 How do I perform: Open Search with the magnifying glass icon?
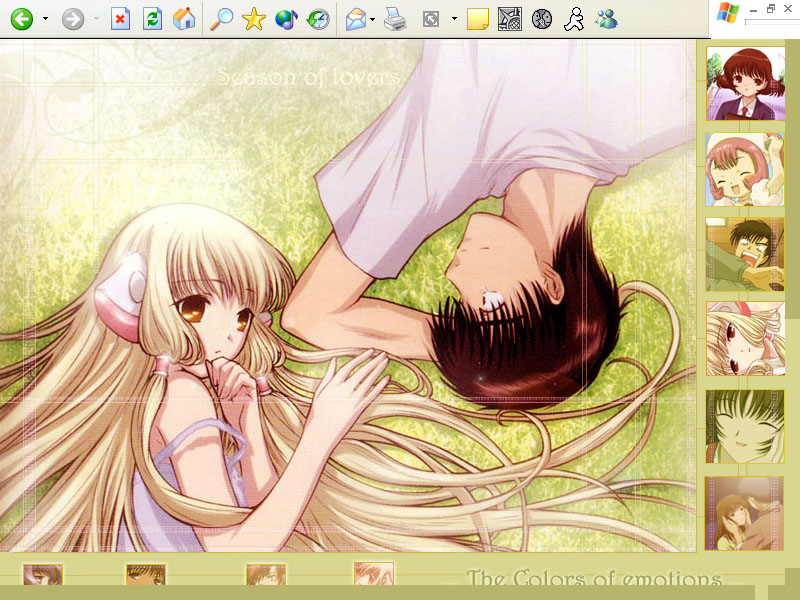[221, 19]
